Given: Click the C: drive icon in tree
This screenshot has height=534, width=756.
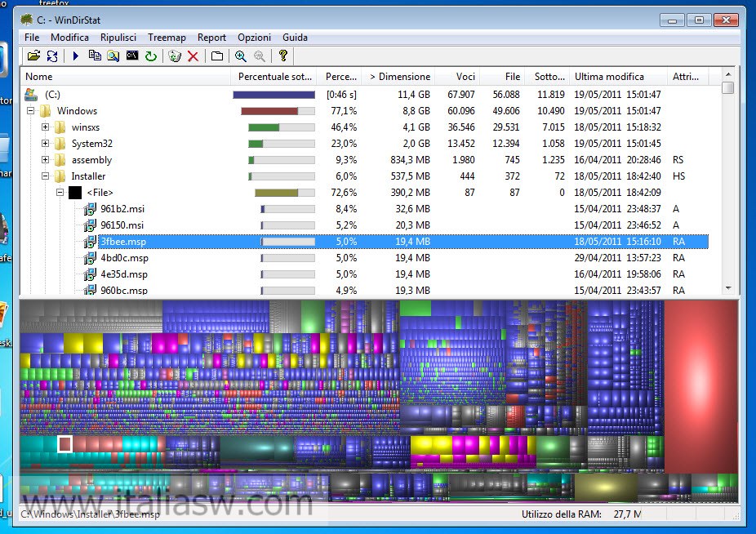Looking at the screenshot, I should (x=31, y=95).
